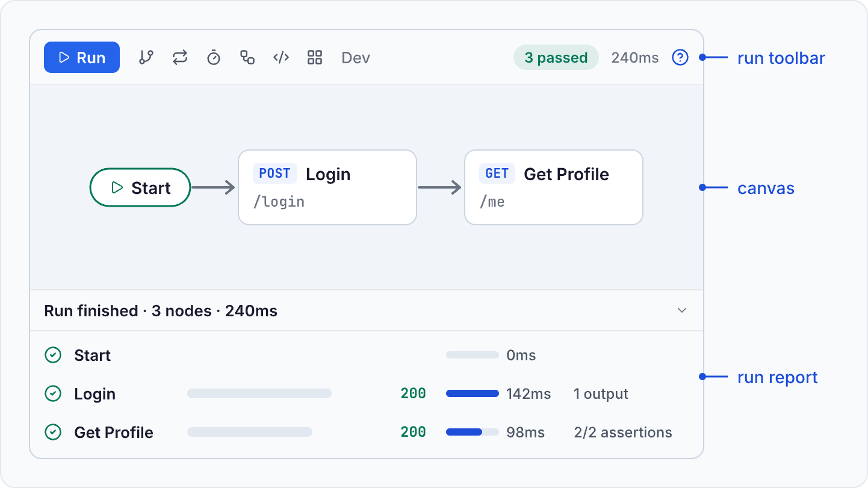Click the GET method badge
The width and height of the screenshot is (868, 488).
click(x=497, y=174)
